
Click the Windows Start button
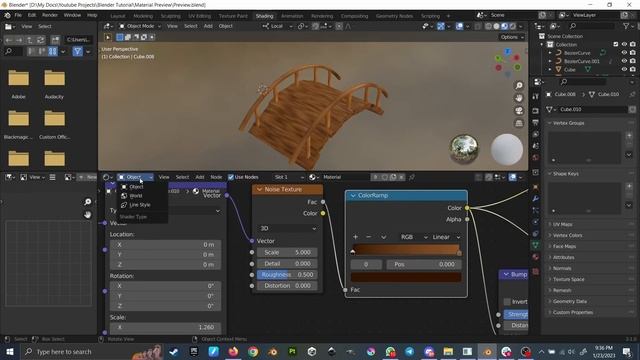pos(9,351)
